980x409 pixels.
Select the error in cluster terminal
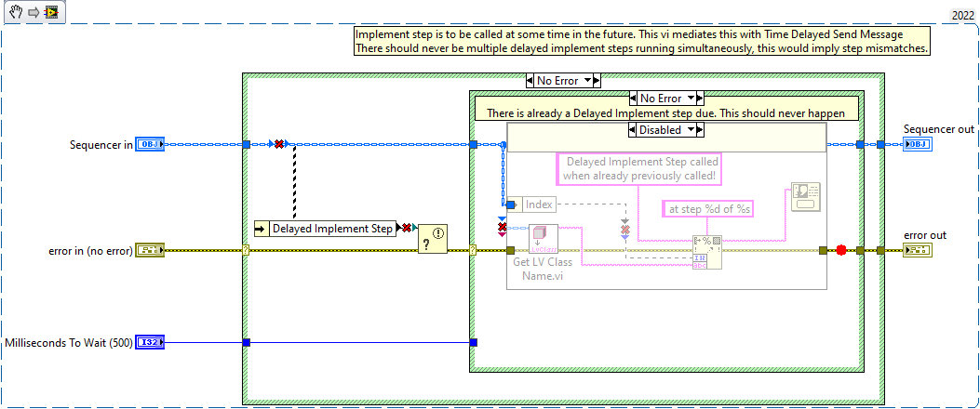(150, 250)
